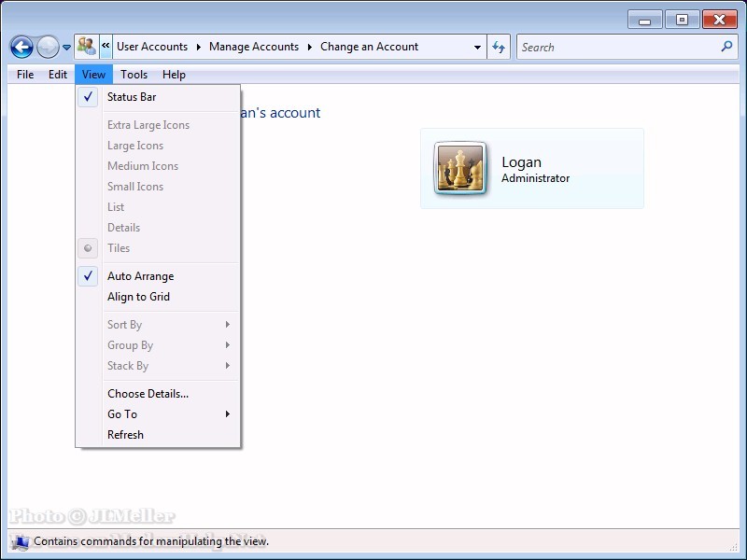The image size is (747, 560).
Task: Click the double chevron breadcrumb overflow
Action: click(106, 47)
